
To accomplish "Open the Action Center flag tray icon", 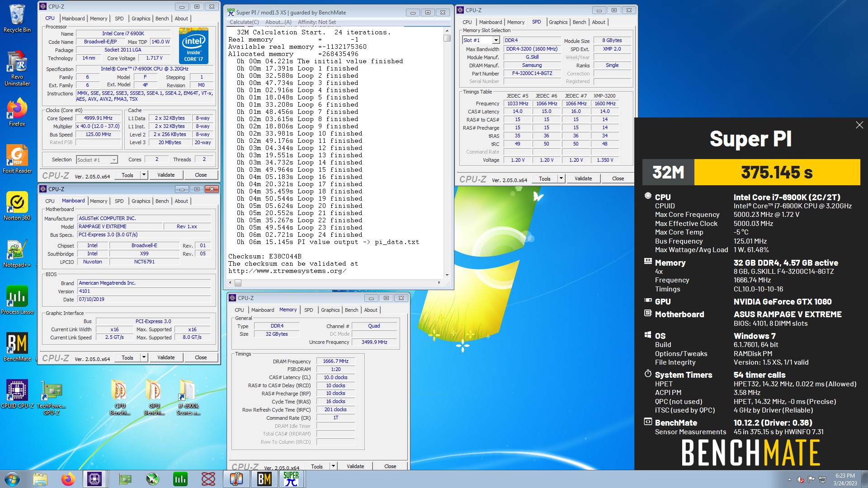I will [811, 479].
